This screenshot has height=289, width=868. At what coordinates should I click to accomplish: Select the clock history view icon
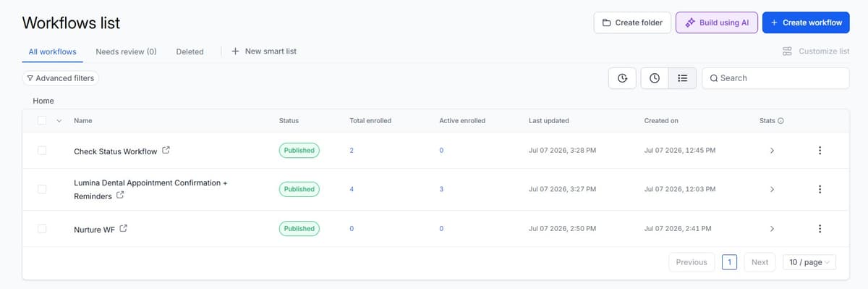coord(655,78)
